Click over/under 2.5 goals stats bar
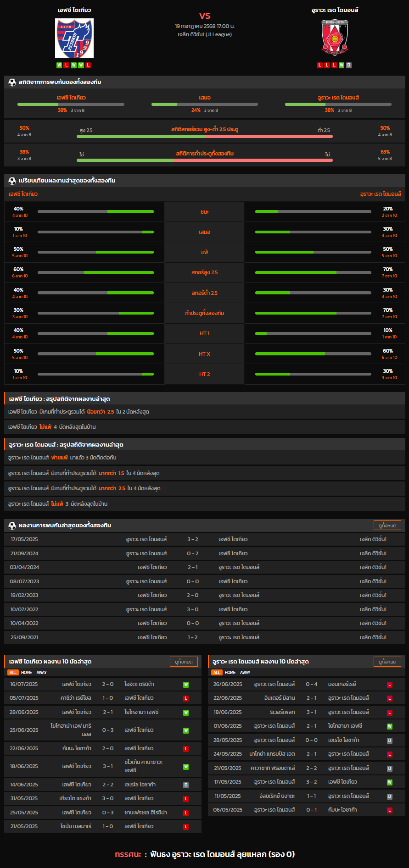Screen dimensions: 409x868 click(x=205, y=136)
